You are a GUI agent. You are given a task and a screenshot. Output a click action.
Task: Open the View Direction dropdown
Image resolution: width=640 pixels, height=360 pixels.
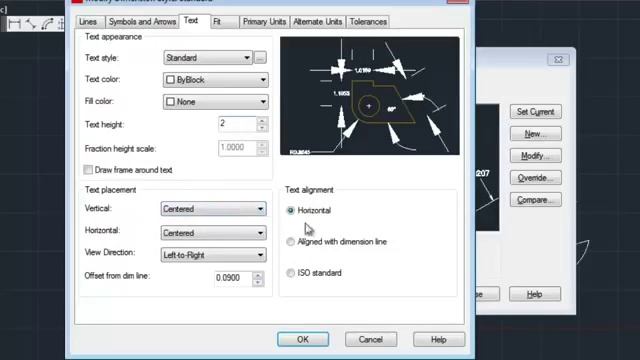tap(213, 255)
